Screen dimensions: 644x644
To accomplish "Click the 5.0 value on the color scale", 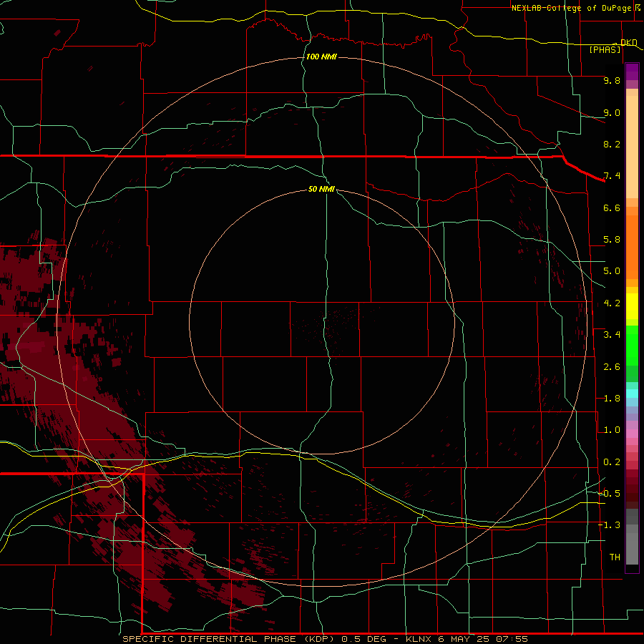I will [612, 271].
